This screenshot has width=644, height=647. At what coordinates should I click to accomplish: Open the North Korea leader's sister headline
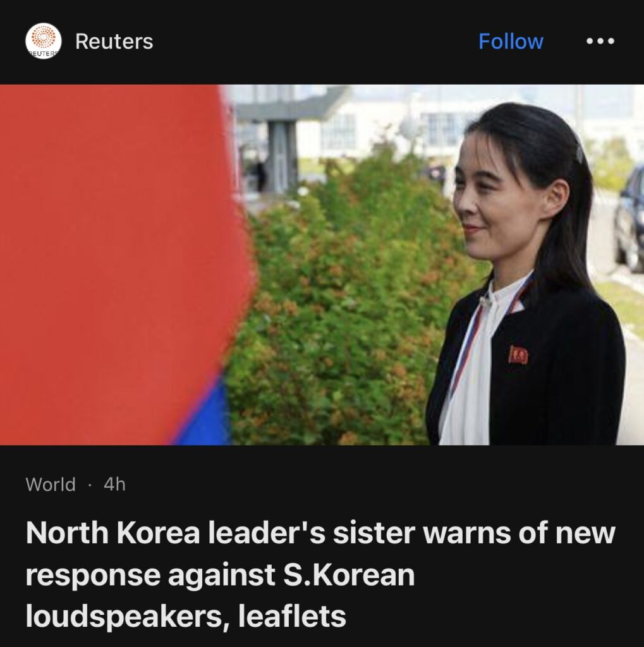[320, 574]
